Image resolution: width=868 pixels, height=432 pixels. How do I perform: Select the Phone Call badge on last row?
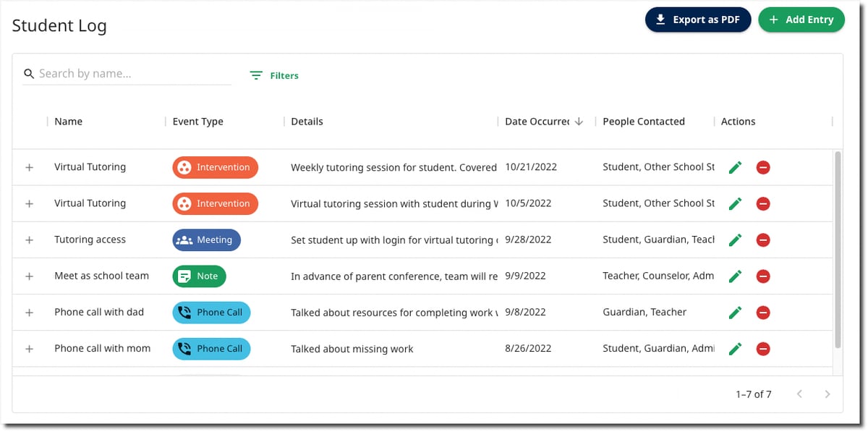pyautogui.click(x=211, y=349)
